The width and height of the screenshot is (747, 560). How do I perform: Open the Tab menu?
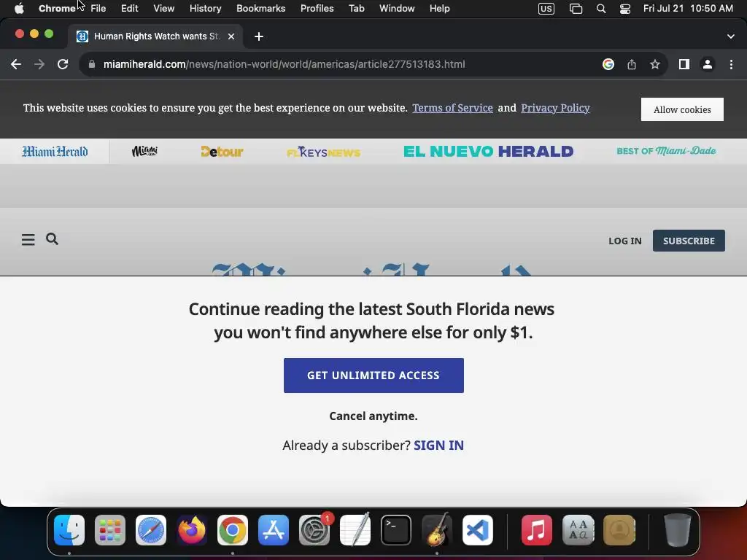356,9
